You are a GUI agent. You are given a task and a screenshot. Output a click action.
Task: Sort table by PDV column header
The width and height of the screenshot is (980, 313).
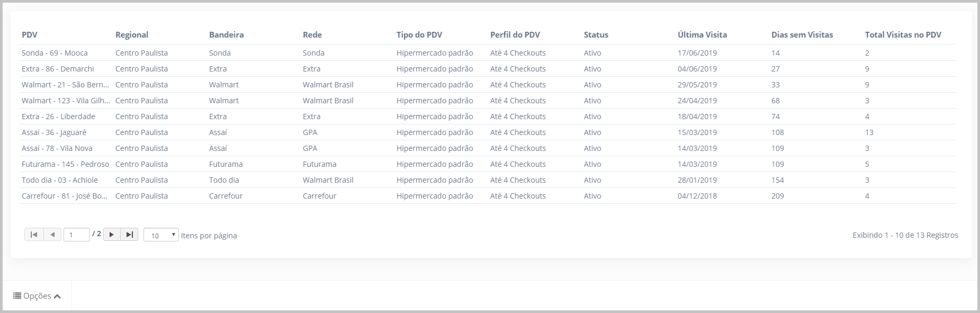pyautogui.click(x=30, y=35)
